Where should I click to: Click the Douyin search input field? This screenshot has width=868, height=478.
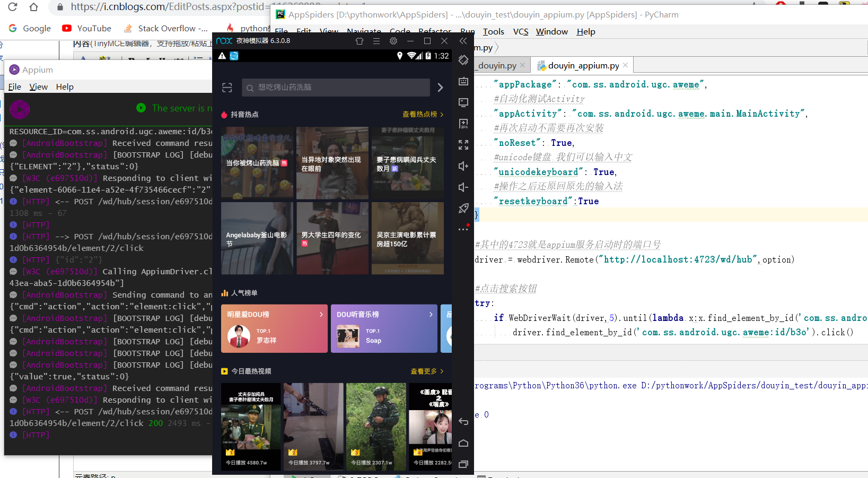tap(336, 88)
